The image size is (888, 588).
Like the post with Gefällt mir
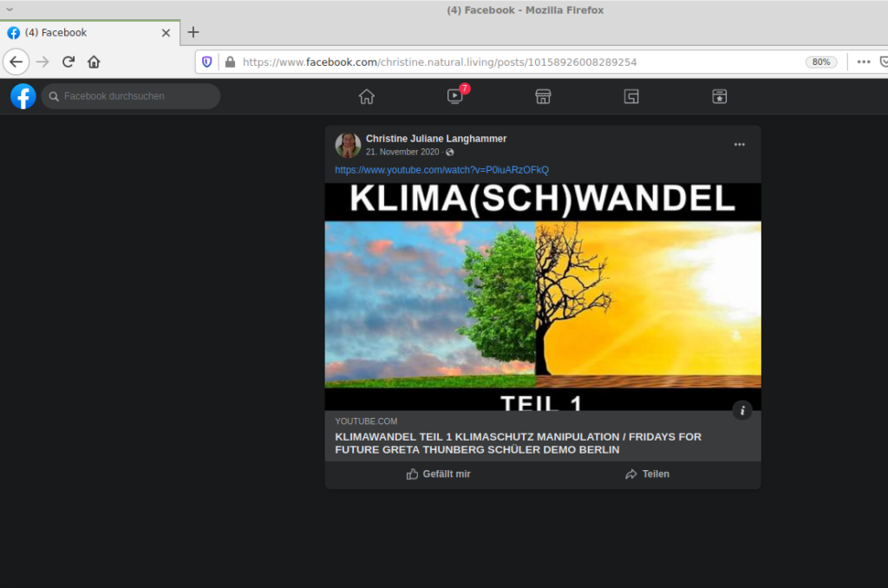pos(438,474)
